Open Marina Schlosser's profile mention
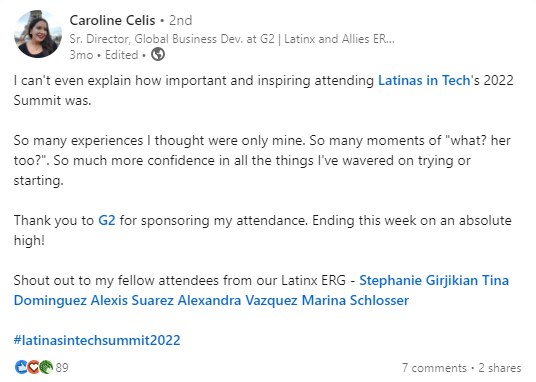 coord(355,301)
